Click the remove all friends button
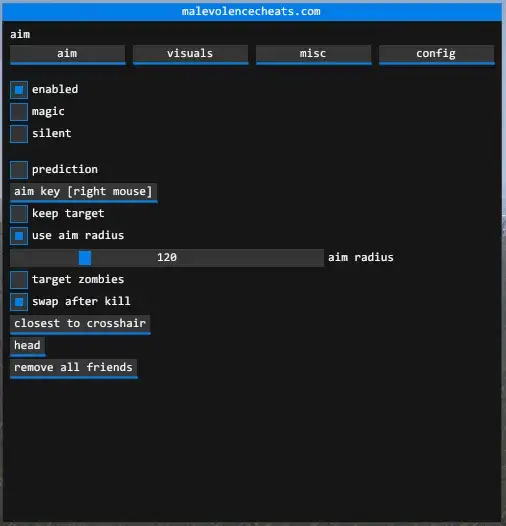The width and height of the screenshot is (506, 526). point(73,368)
